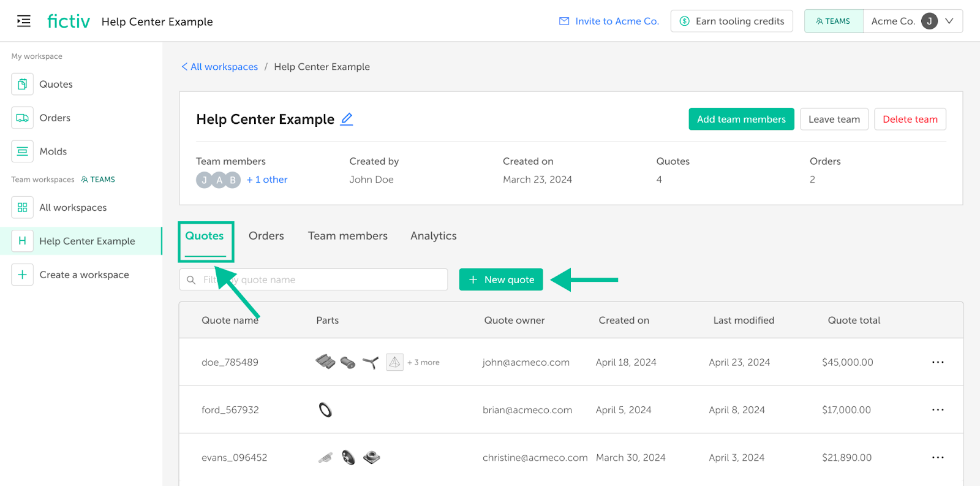Click the A team member avatar

click(x=219, y=180)
